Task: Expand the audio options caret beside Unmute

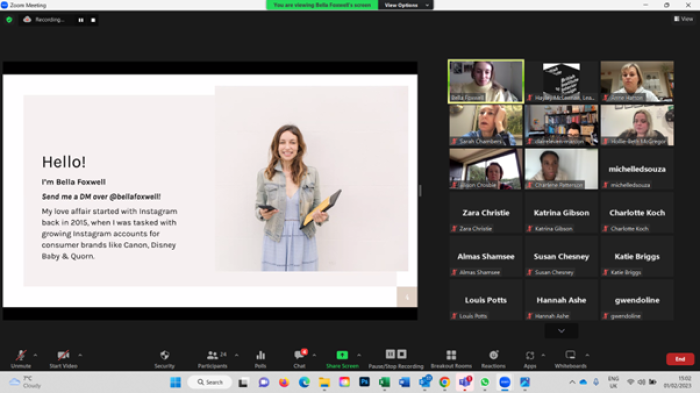Action: [35, 355]
